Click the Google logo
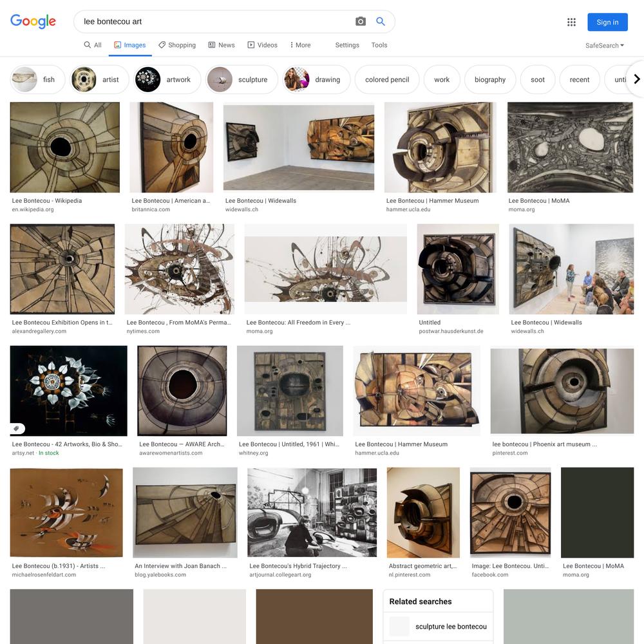Image resolution: width=644 pixels, height=644 pixels. click(x=33, y=21)
